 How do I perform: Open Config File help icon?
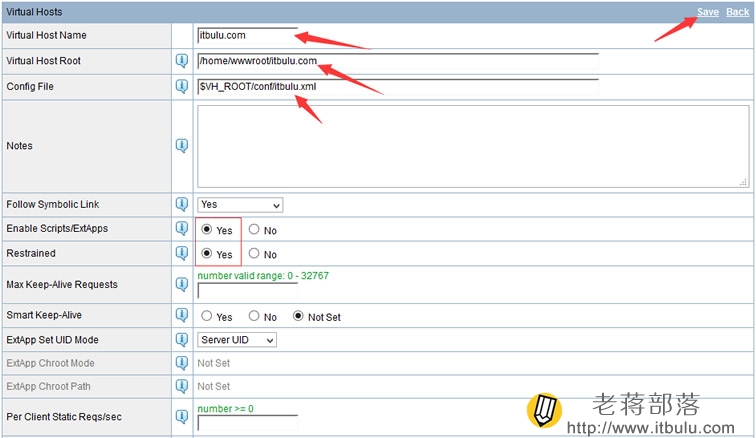click(x=182, y=86)
